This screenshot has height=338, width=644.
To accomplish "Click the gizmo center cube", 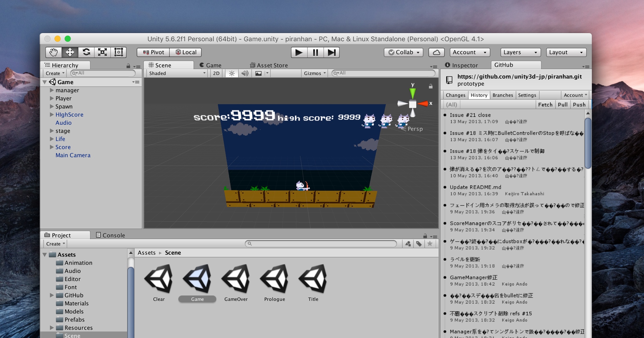I will pyautogui.click(x=412, y=104).
